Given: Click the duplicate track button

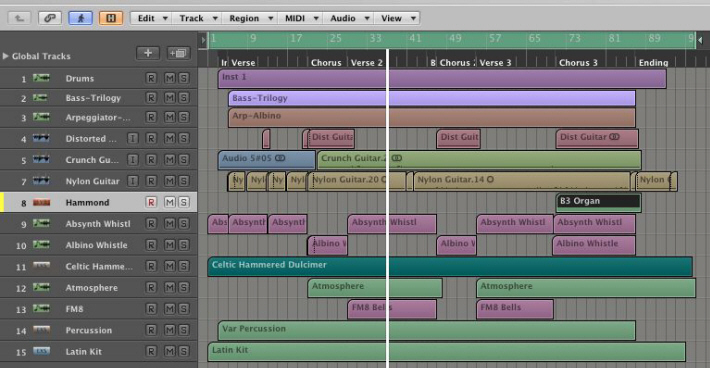Looking at the screenshot, I should point(178,53).
